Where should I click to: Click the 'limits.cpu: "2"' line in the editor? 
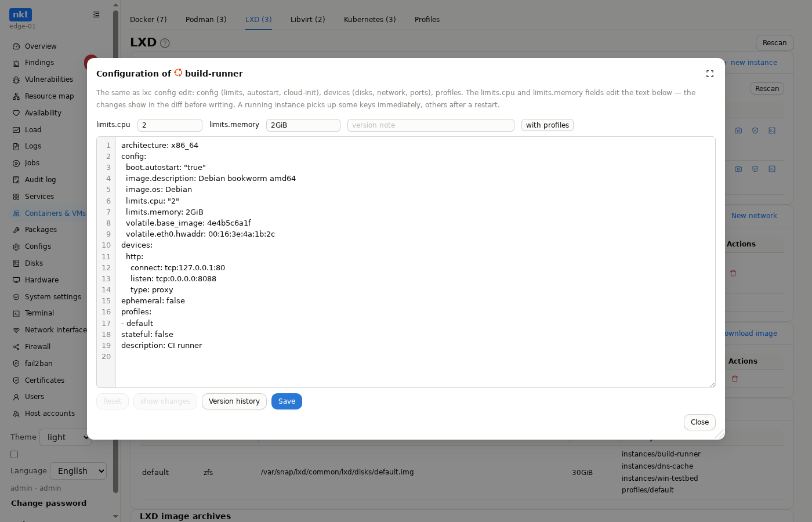tap(153, 201)
